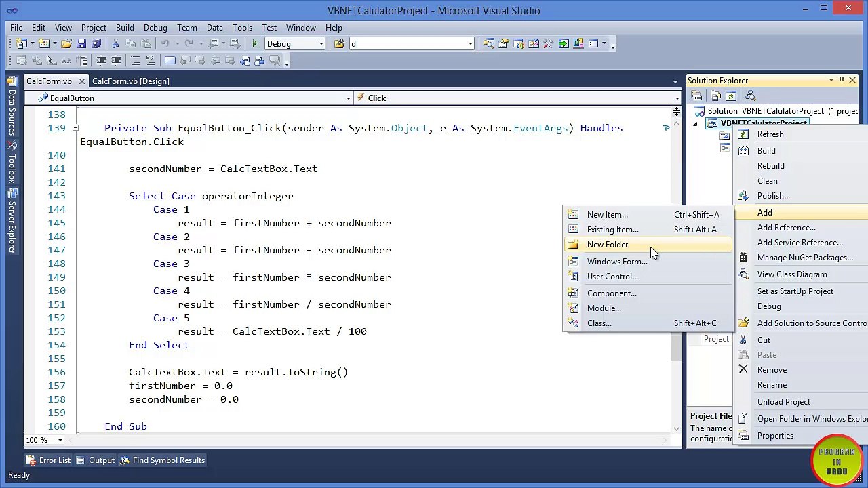Choose New Item... in Add submenu
868x488 pixels.
pyautogui.click(x=648, y=215)
